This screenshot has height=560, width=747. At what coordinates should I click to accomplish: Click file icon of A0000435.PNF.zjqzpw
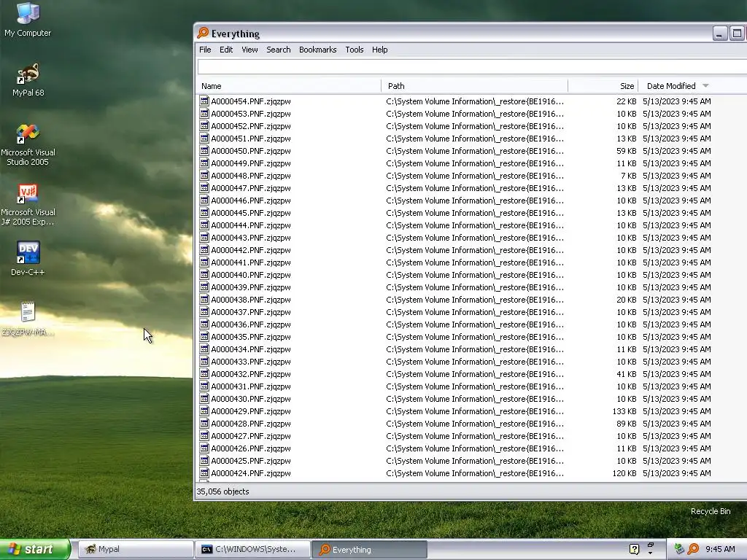204,337
